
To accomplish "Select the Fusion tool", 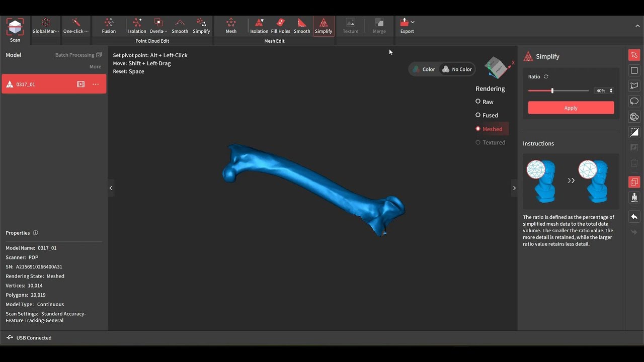I will pyautogui.click(x=109, y=26).
